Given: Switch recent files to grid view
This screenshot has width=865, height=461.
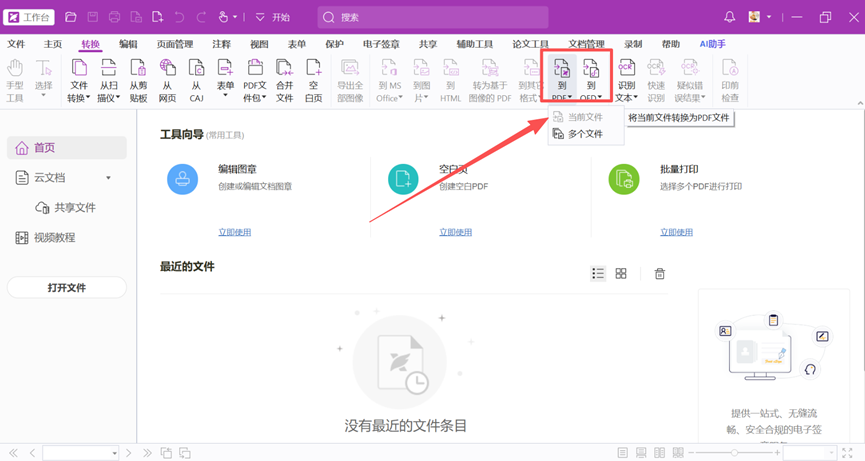Looking at the screenshot, I should coord(621,274).
